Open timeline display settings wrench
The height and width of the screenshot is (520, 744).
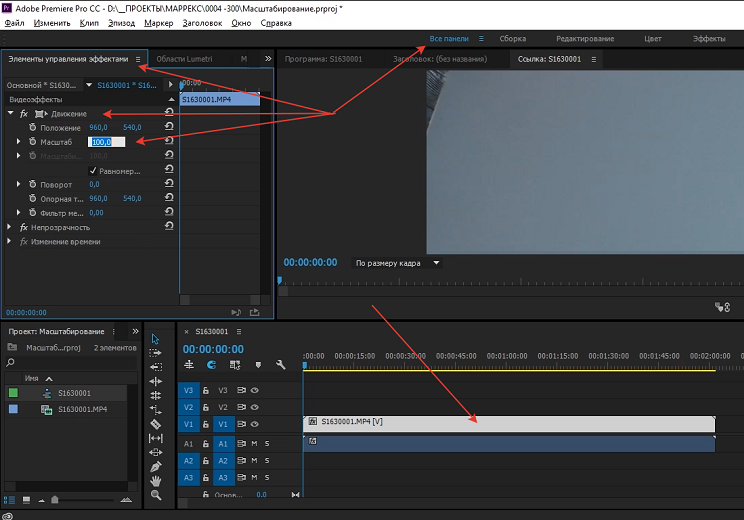tap(280, 365)
